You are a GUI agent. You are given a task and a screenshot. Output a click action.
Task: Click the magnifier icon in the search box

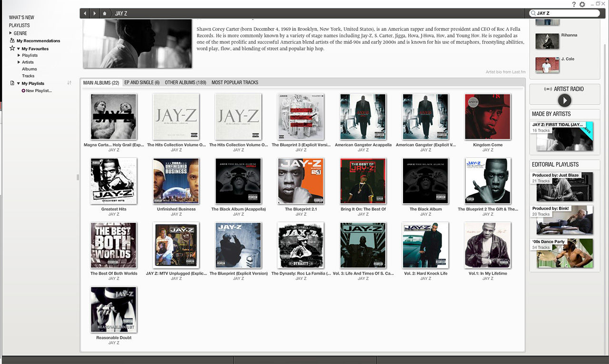coord(533,13)
